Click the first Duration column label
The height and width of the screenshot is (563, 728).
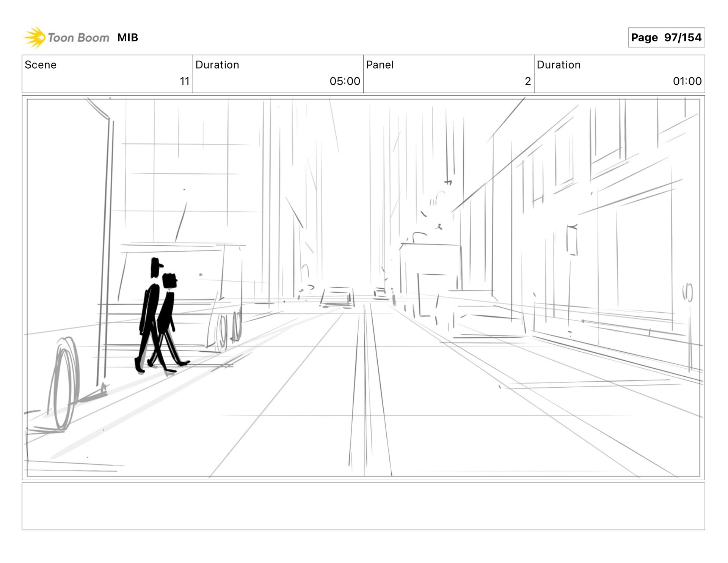(217, 65)
